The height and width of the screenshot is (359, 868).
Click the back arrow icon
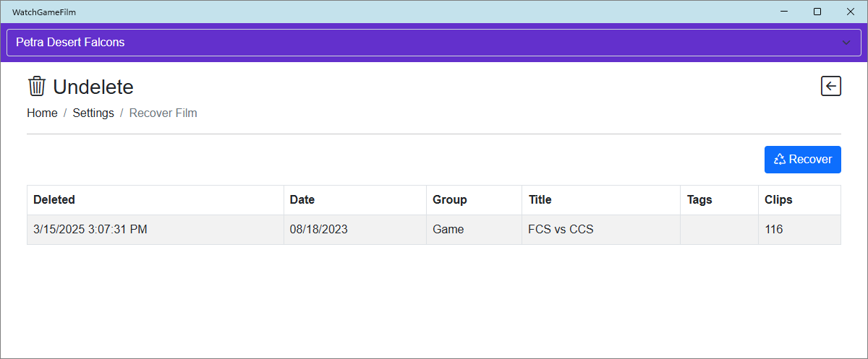point(831,87)
